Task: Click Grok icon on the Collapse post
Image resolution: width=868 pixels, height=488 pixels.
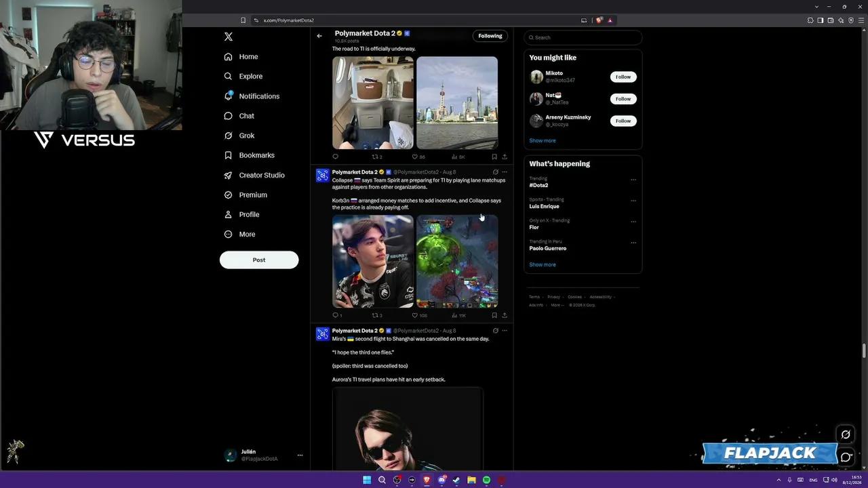Action: tap(496, 172)
